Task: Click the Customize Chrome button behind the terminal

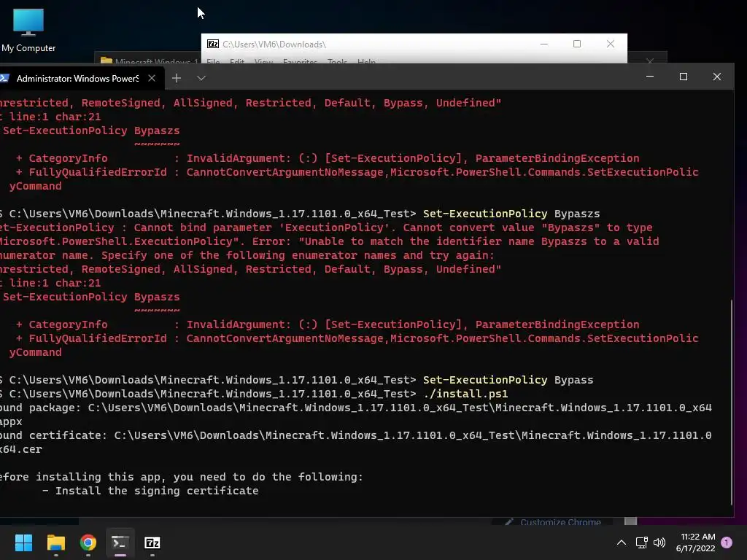Action: click(554, 521)
